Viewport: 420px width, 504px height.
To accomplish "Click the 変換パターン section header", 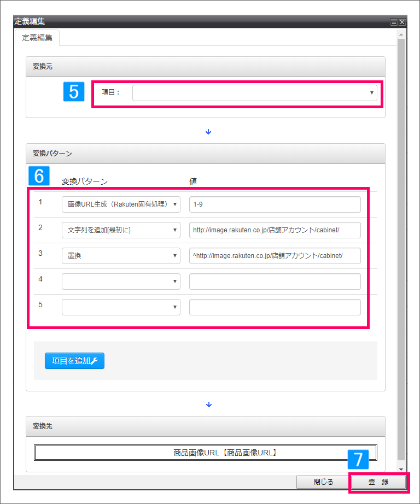I will coord(206,154).
